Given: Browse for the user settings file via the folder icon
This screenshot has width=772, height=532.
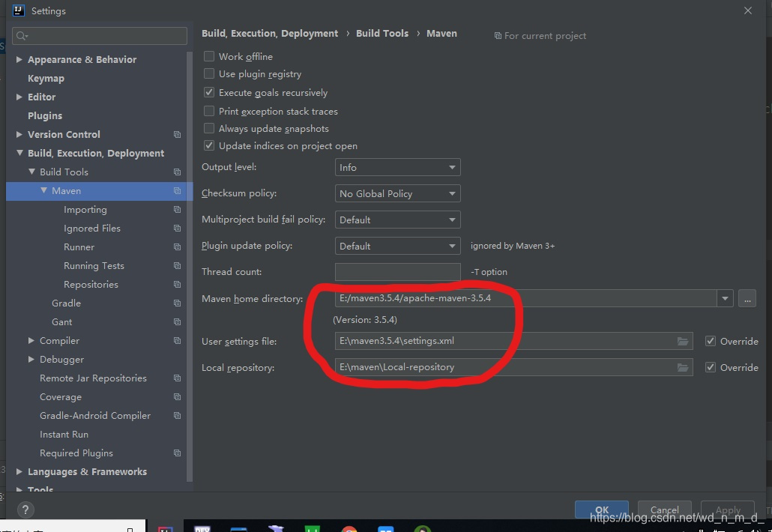Looking at the screenshot, I should pyautogui.click(x=682, y=341).
